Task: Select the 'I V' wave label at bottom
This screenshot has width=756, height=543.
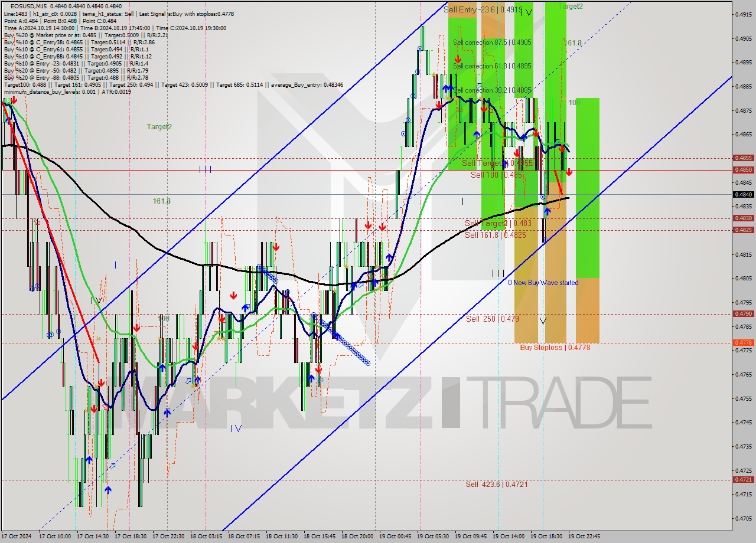Action: point(236,428)
